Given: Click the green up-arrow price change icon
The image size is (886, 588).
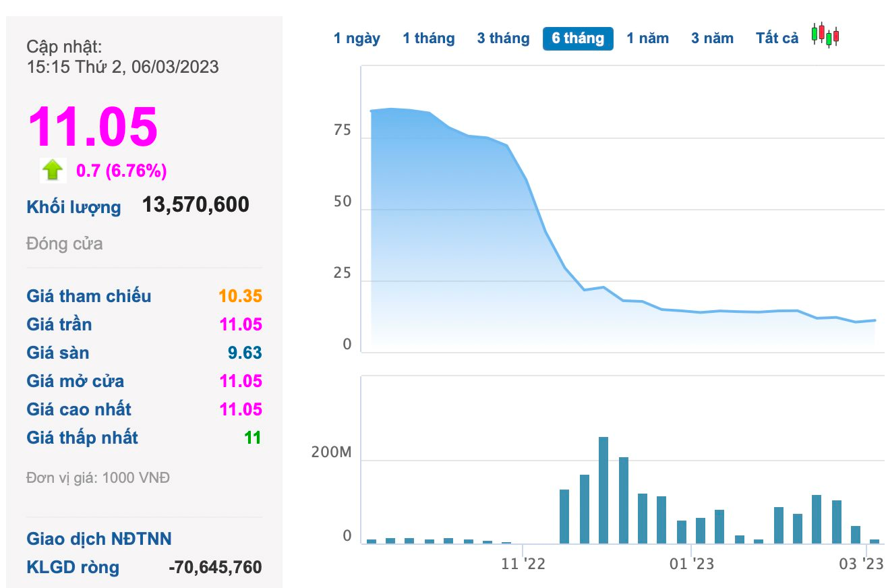Looking at the screenshot, I should [x=52, y=171].
